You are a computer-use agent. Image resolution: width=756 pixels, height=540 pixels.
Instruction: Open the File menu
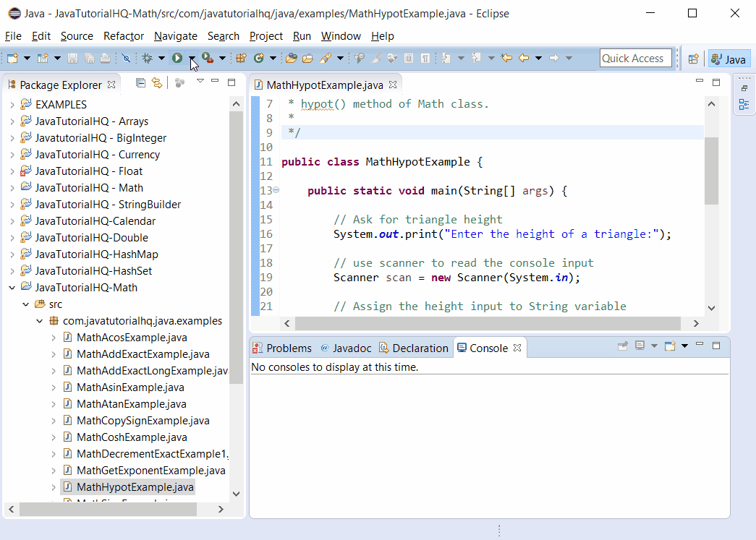13,36
